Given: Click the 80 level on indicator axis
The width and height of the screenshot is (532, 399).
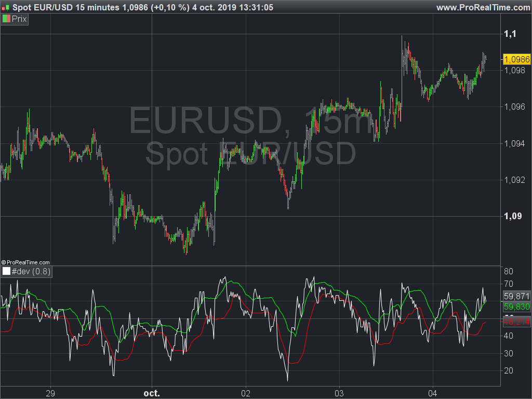Looking at the screenshot, I should click(x=509, y=271).
